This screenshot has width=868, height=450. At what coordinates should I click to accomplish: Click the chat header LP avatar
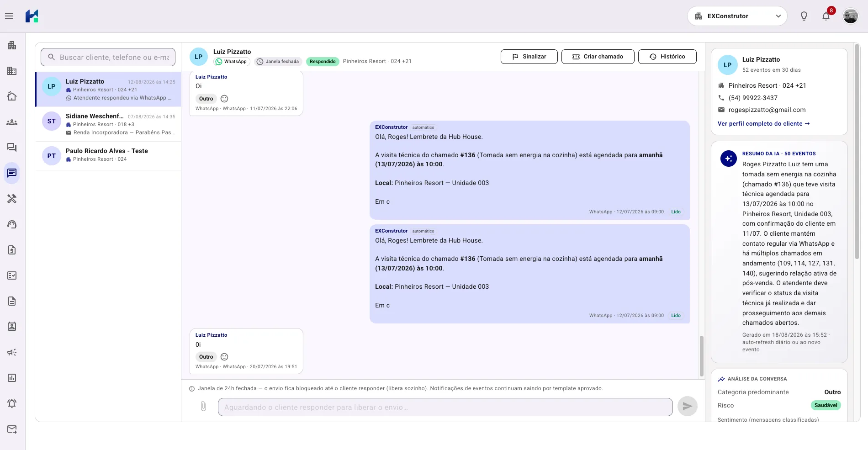[199, 57]
